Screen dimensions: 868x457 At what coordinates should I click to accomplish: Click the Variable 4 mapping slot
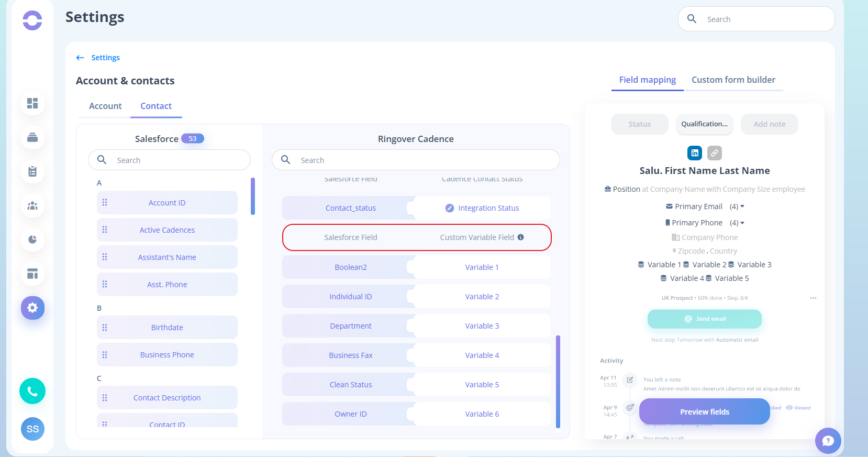[x=482, y=355]
